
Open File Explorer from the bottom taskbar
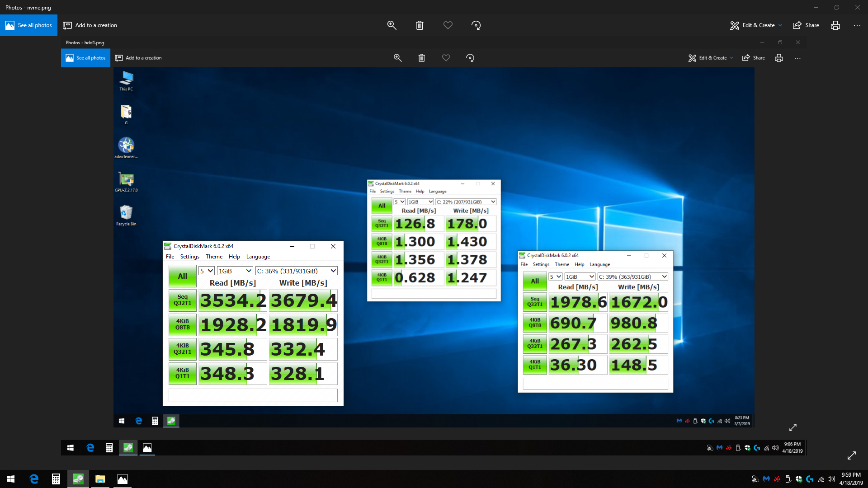coord(100,479)
